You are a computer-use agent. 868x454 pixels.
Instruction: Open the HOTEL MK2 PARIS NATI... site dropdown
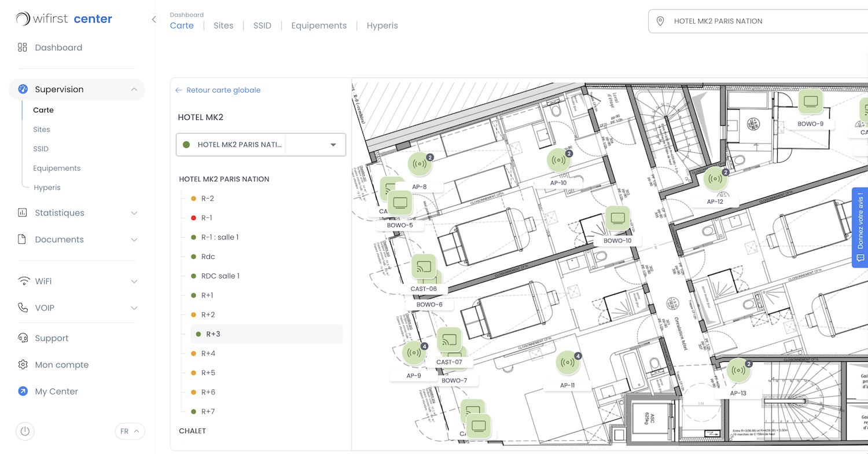[261, 145]
